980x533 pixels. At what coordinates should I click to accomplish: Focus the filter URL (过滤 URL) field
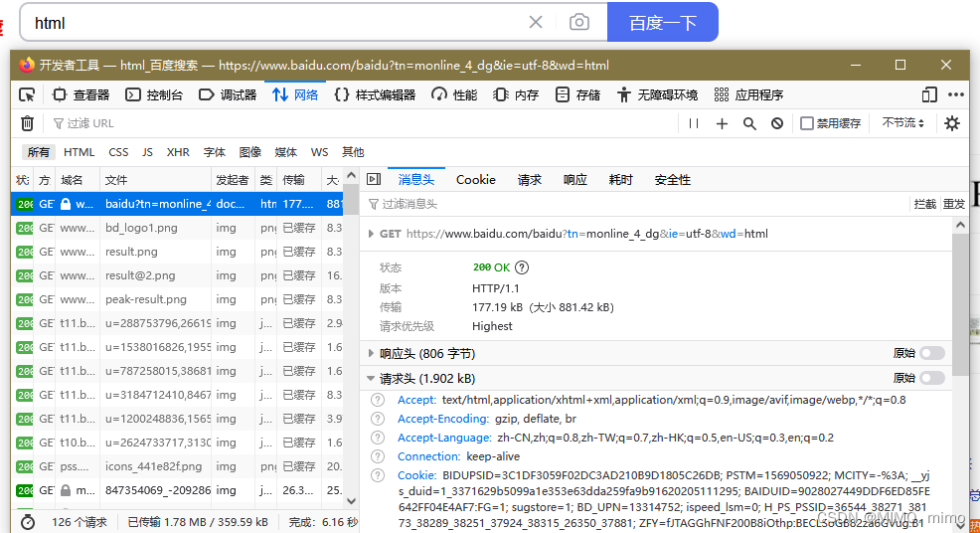tap(363, 124)
